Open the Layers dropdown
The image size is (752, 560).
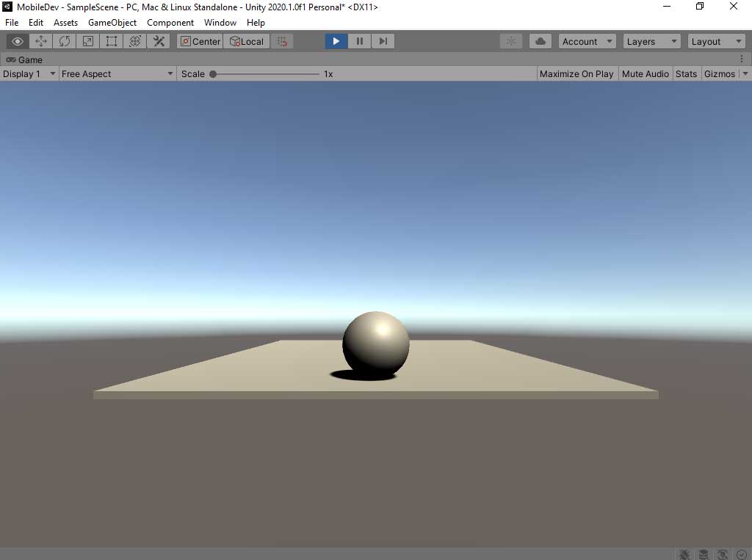tap(651, 42)
